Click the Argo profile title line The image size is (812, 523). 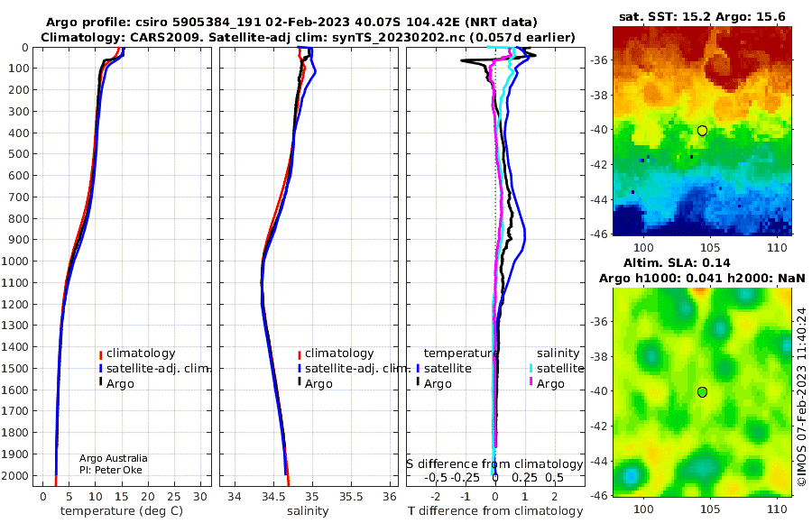coord(291,23)
